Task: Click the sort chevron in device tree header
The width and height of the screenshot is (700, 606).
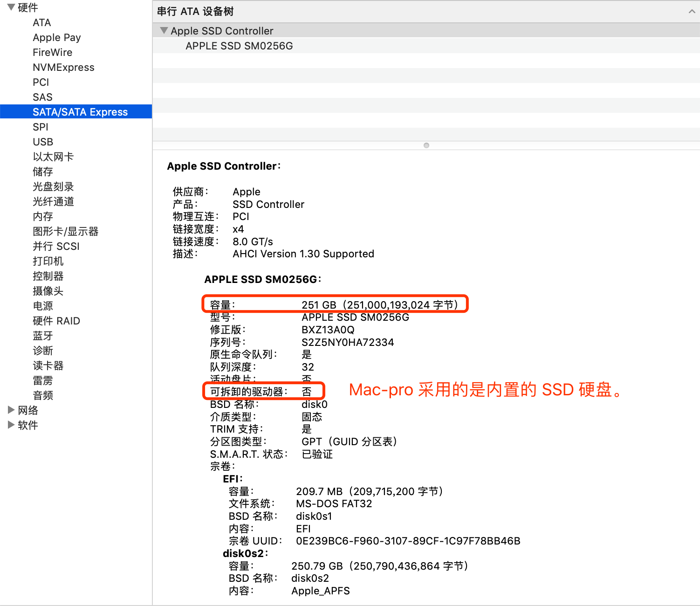Action: tap(692, 11)
